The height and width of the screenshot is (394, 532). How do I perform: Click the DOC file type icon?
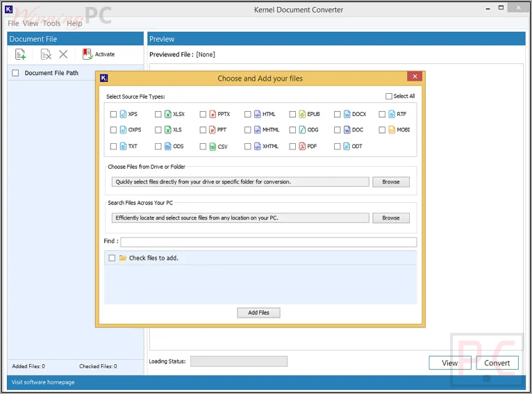point(347,130)
